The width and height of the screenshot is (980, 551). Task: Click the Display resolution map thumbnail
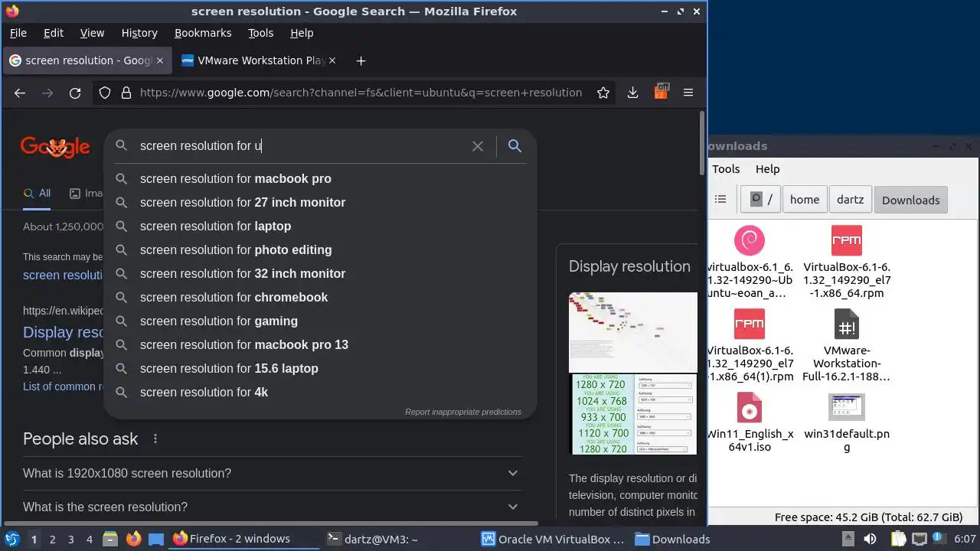pos(633,331)
